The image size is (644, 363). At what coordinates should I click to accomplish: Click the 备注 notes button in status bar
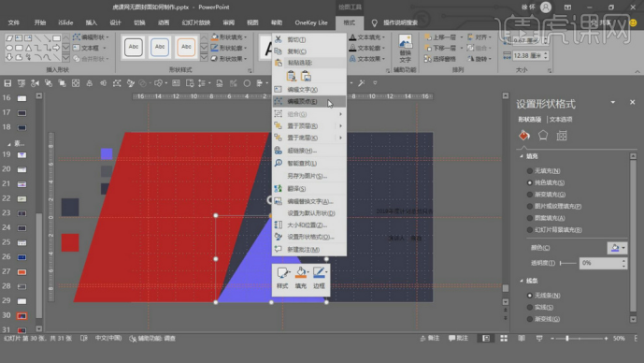tap(430, 339)
